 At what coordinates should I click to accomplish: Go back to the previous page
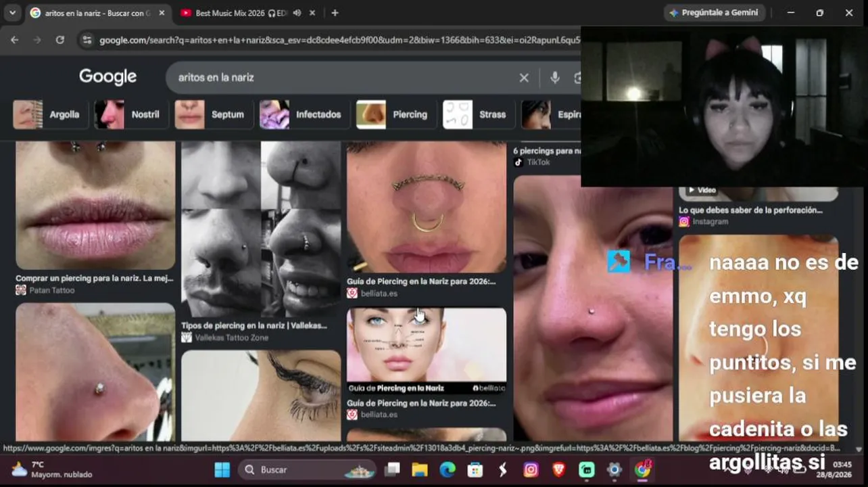tap(14, 40)
